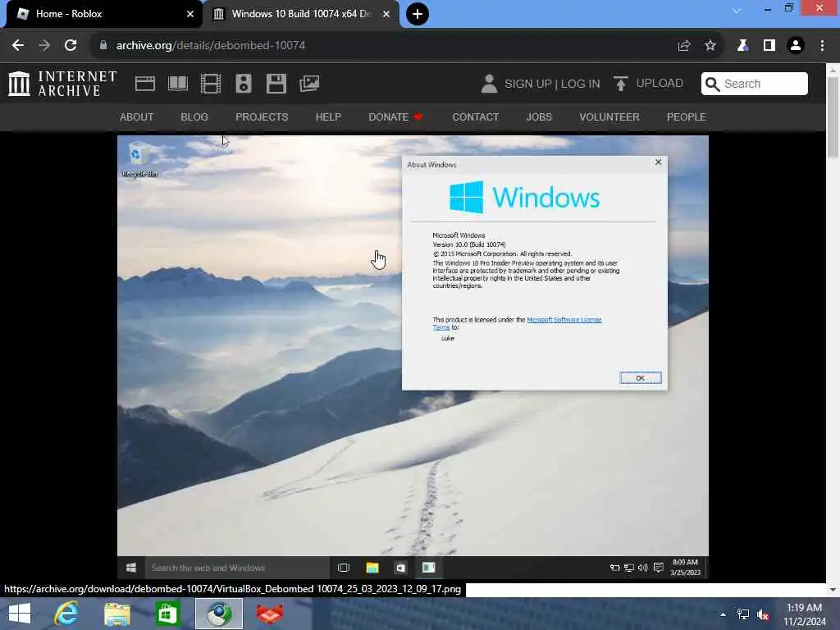Image resolution: width=840 pixels, height=630 pixels.
Task: Open the DONATE menu item
Action: [x=395, y=116]
